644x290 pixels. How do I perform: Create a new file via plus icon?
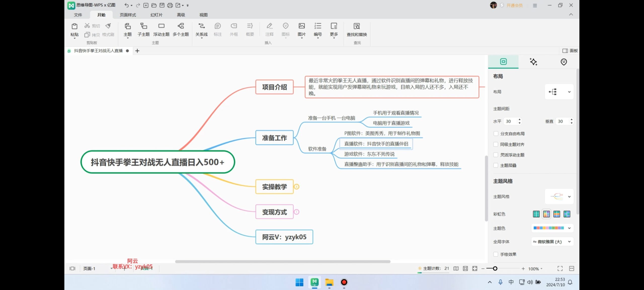[146, 5]
